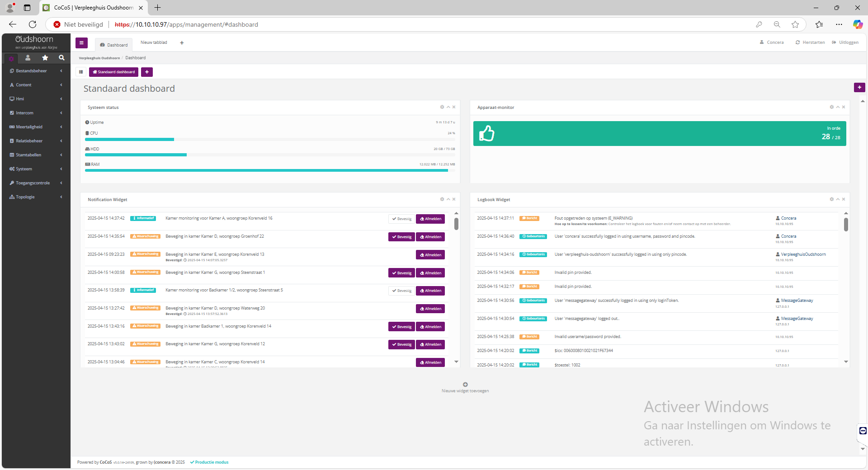This screenshot has width=868, height=470.
Task: Collapse the Notification Widget panel
Action: [448, 199]
